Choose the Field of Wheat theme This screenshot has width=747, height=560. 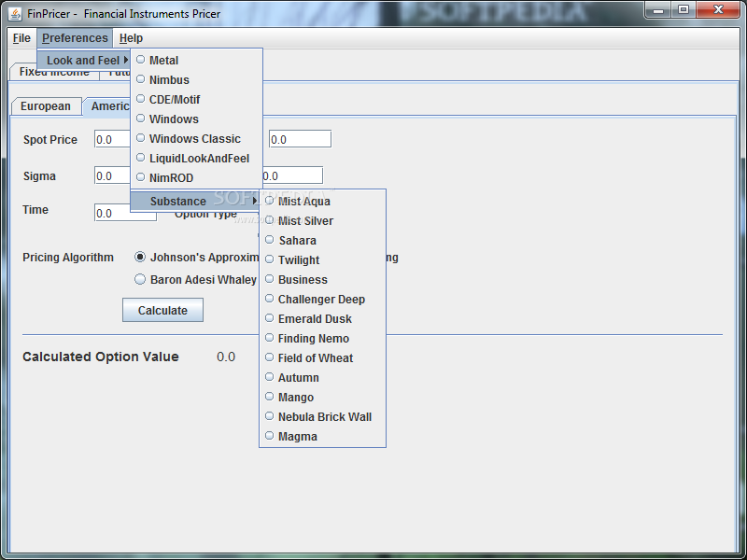pyautogui.click(x=322, y=357)
